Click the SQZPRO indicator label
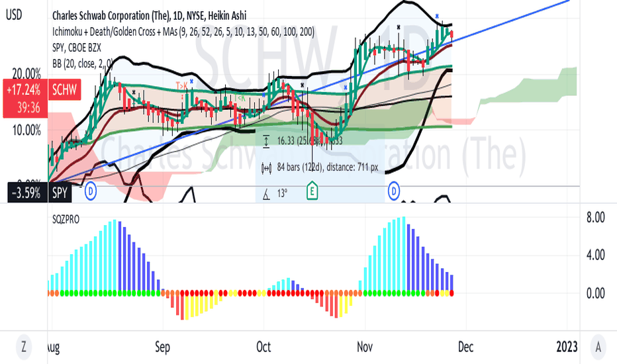Image resolution: width=617 pixels, height=364 pixels. 66,220
